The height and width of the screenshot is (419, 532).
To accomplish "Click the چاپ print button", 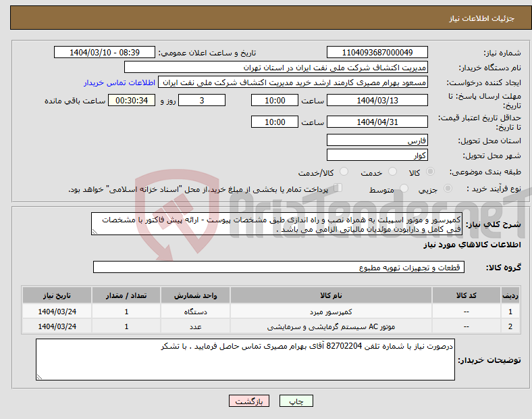I will (x=296, y=401).
